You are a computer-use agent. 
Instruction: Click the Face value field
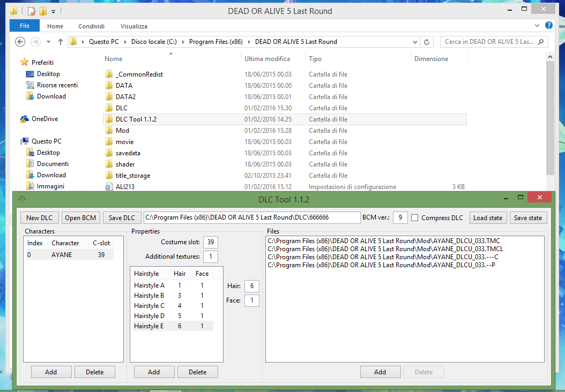252,300
